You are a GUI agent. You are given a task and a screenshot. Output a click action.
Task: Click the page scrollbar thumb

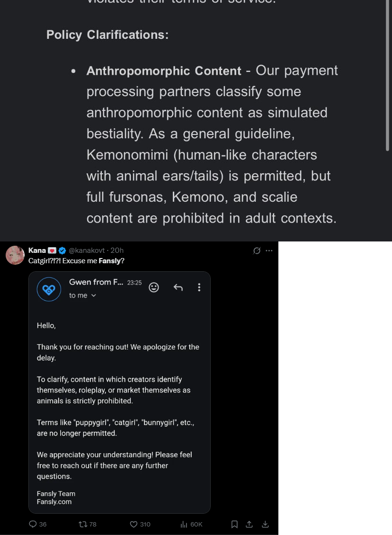pyautogui.click(x=387, y=75)
